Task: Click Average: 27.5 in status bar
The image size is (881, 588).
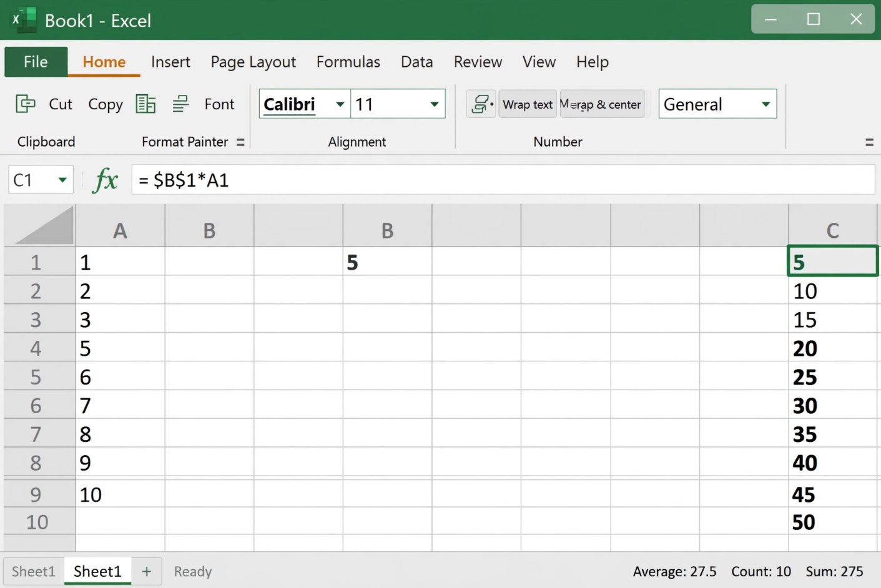Action: click(x=674, y=571)
